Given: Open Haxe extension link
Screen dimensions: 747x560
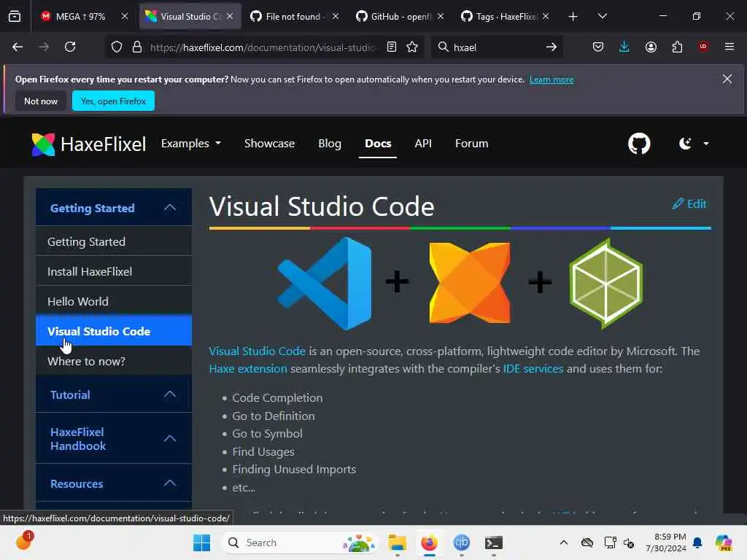Looking at the screenshot, I should [248, 368].
